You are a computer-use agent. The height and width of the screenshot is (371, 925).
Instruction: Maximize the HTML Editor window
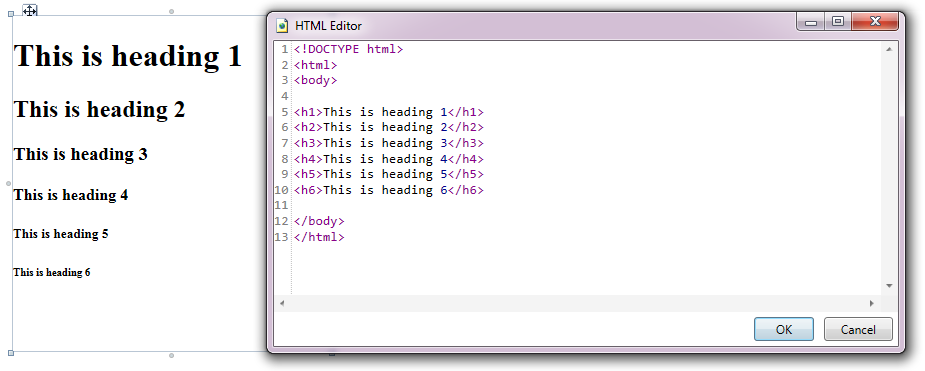(838, 22)
